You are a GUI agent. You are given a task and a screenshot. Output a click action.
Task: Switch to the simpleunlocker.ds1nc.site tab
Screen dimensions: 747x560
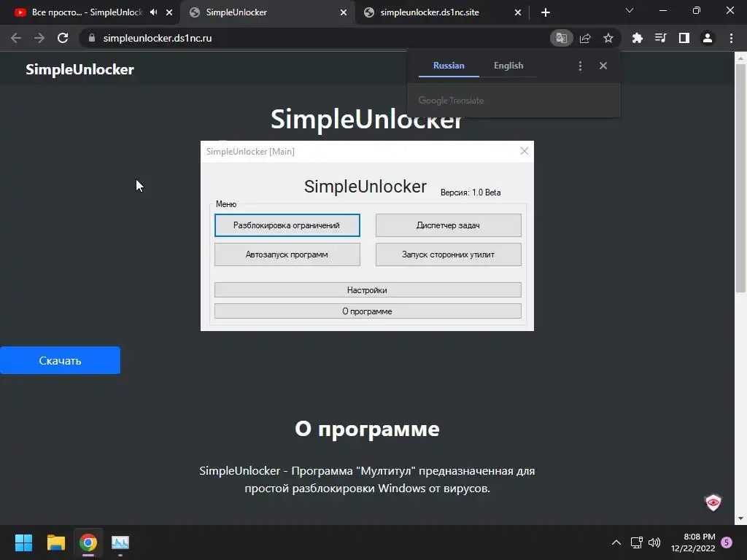coord(430,12)
